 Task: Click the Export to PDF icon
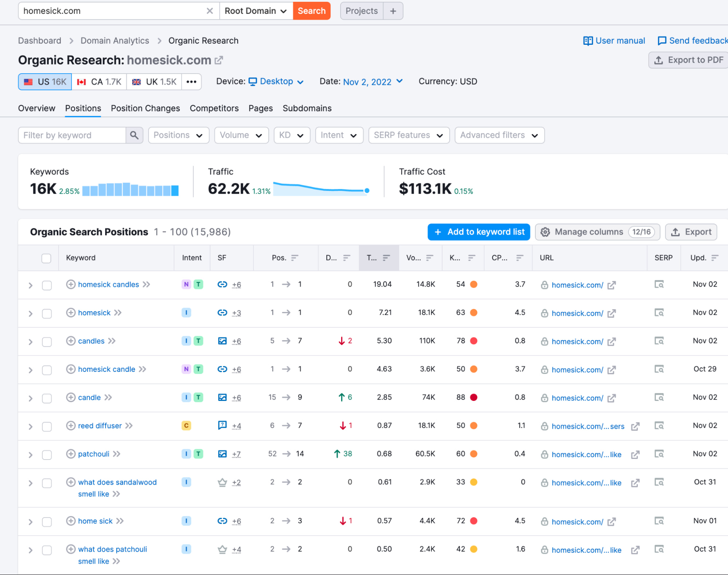(x=658, y=60)
